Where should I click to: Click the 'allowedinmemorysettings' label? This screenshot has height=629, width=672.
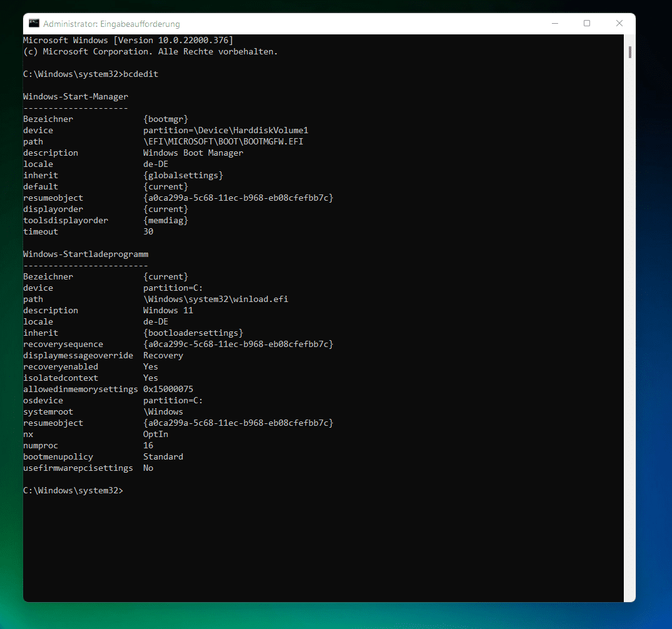tap(81, 390)
